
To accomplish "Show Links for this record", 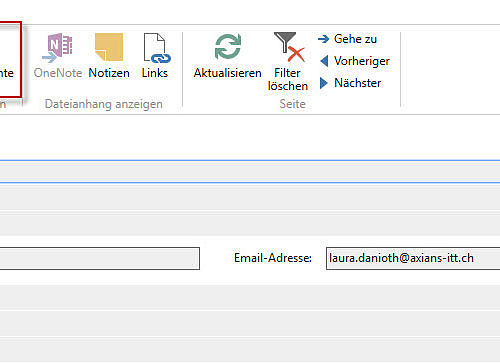I will tap(155, 56).
